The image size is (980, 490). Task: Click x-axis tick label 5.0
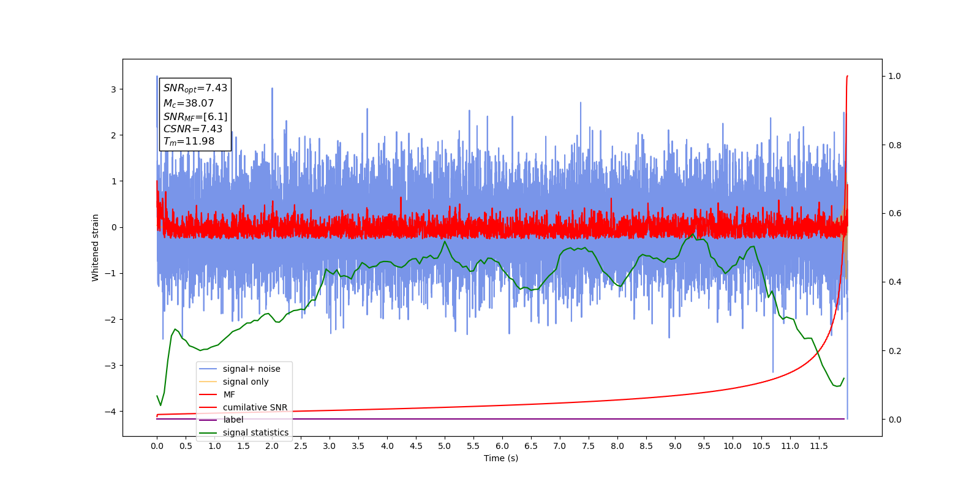click(445, 446)
